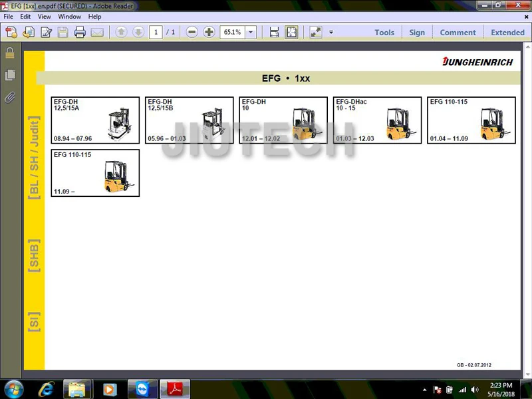Open the EFG-DH 12,5/15B 05.96 – 01.03 card
The width and height of the screenshot is (532, 399).
tap(190, 120)
